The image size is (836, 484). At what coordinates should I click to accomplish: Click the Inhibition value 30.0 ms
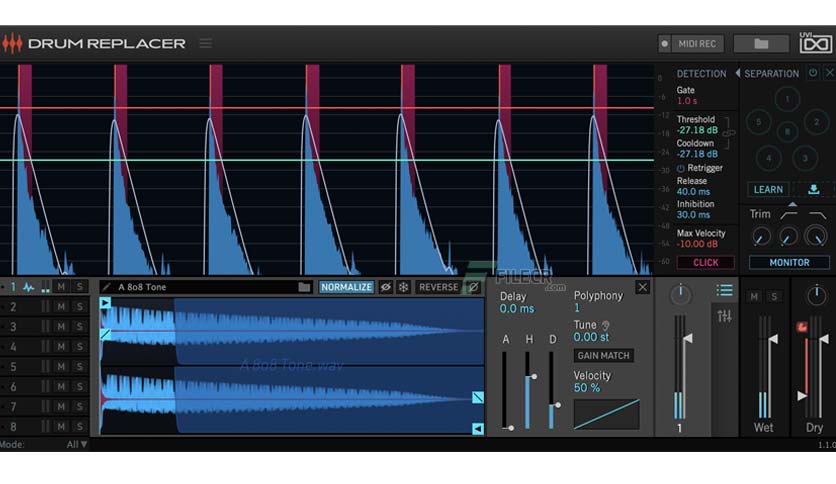point(693,215)
